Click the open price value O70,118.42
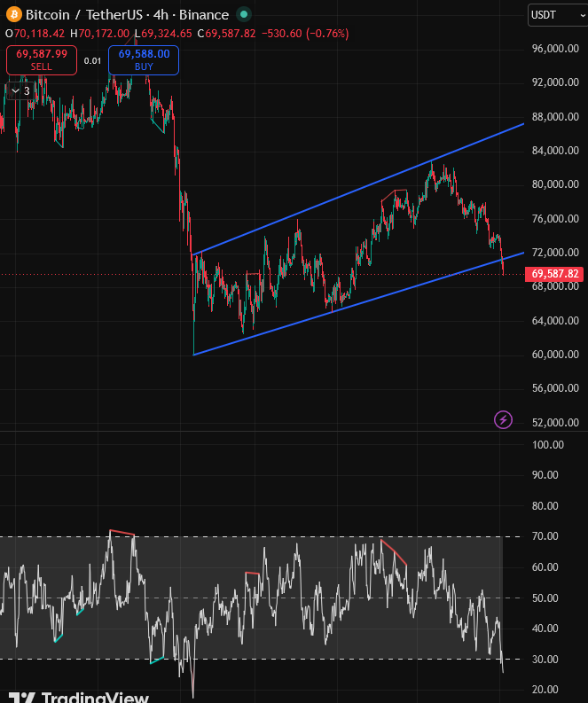Viewport: 588px width, 703px height. (35, 34)
